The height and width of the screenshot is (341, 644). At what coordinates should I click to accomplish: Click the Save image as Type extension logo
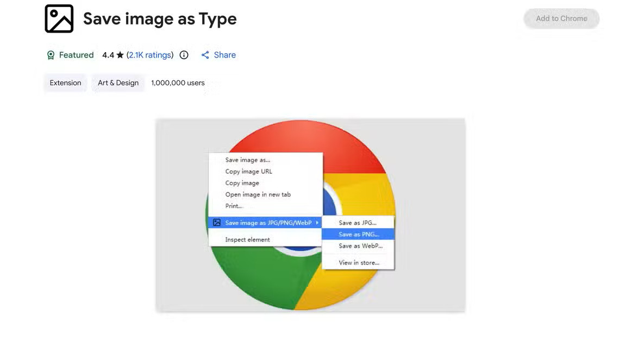pyautogui.click(x=59, y=19)
